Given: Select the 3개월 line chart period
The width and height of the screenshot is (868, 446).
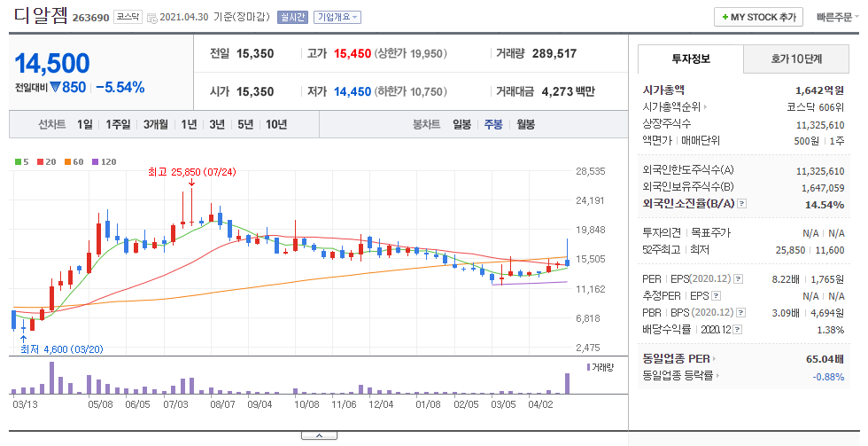Looking at the screenshot, I should coord(156,125).
